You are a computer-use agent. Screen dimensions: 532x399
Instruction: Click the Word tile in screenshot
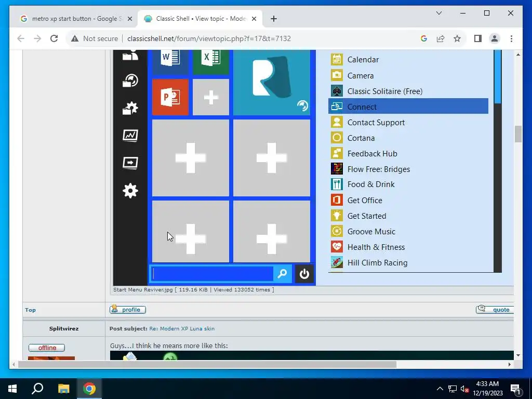coord(170,62)
